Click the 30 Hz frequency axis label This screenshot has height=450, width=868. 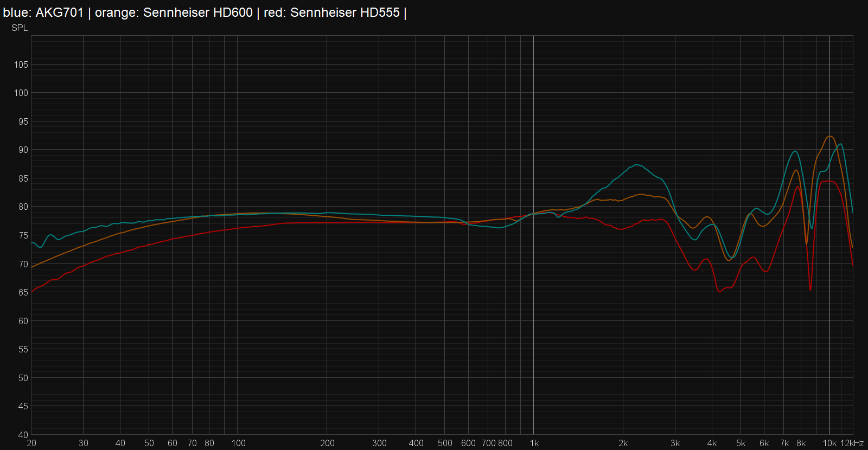click(x=84, y=443)
